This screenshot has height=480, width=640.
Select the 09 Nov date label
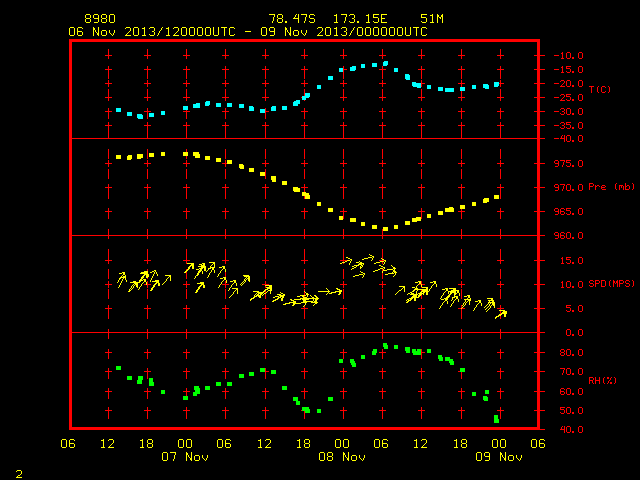(499, 457)
